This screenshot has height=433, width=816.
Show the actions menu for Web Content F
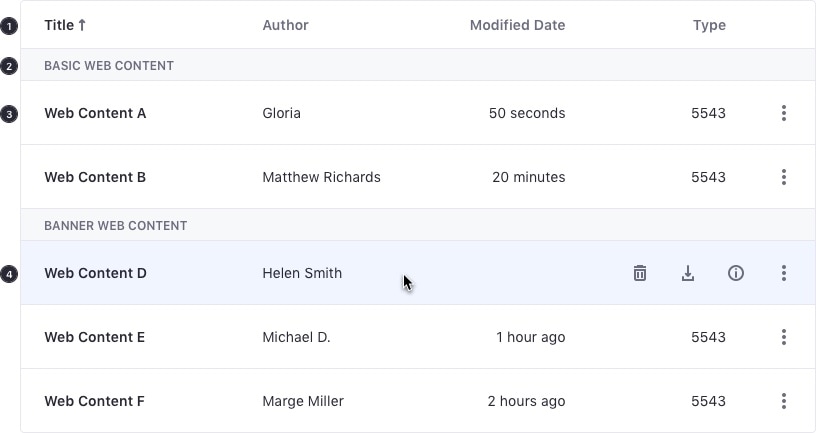[784, 401]
